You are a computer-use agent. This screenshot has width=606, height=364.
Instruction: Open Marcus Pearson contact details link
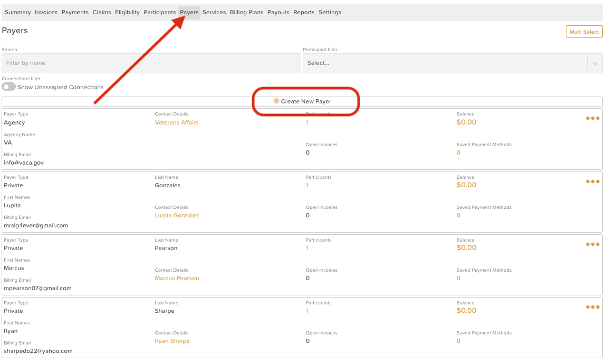click(177, 278)
